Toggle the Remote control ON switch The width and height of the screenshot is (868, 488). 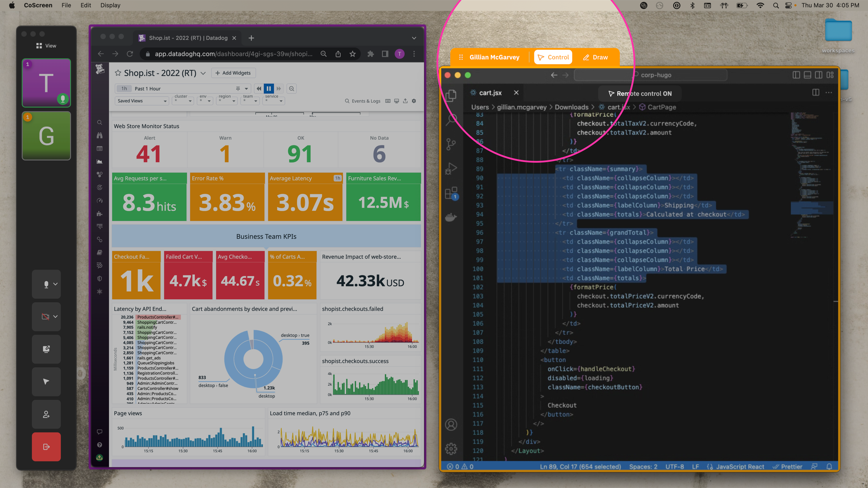point(639,94)
